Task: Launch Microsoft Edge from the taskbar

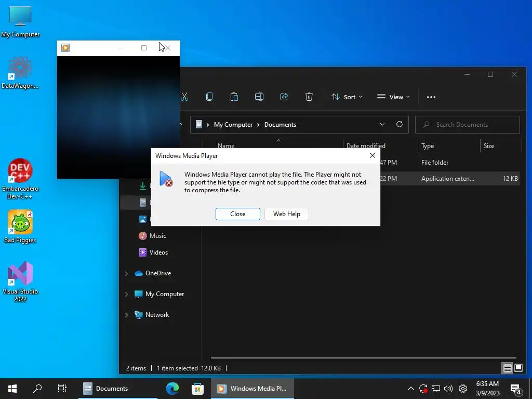Action: [172, 389]
